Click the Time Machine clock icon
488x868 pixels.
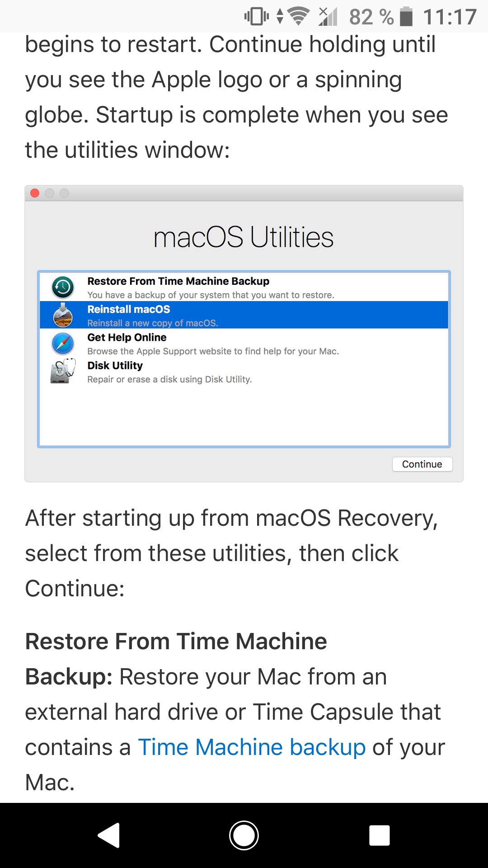(63, 287)
